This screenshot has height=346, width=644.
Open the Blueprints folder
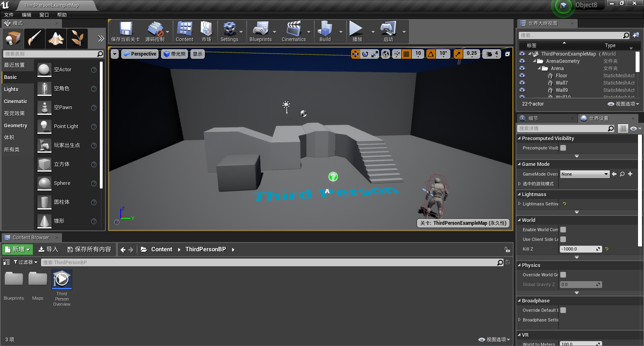pos(14,286)
